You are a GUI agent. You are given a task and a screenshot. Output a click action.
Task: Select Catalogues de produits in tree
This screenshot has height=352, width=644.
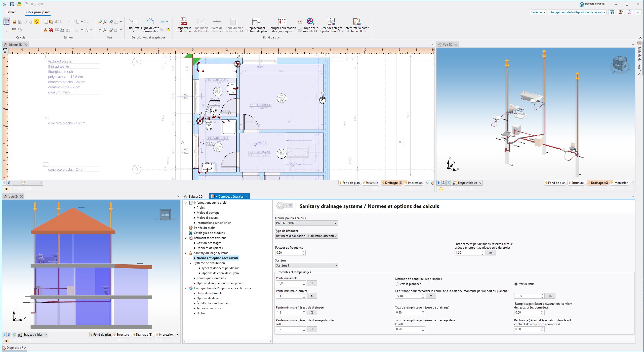[209, 233]
